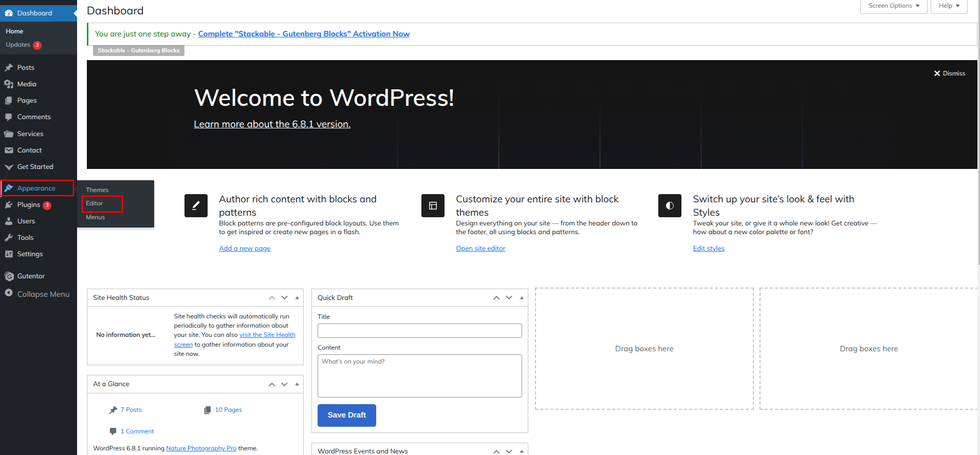Click the Plugins plug icon

[x=9, y=204]
